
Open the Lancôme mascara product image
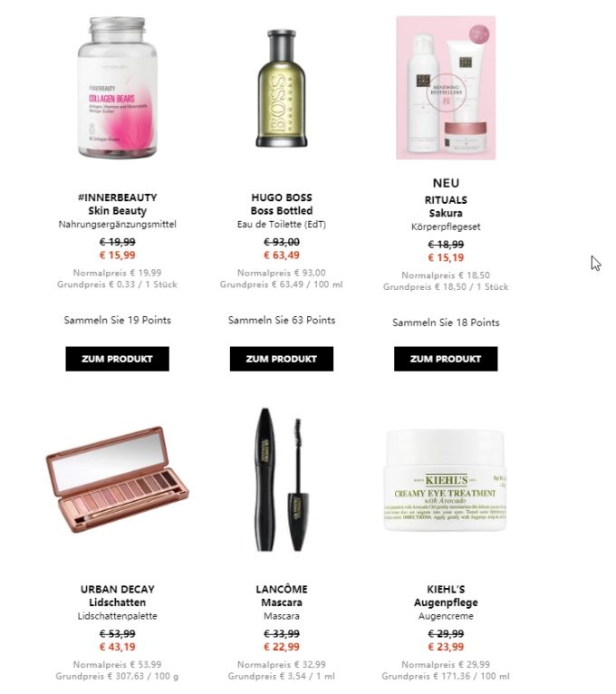[x=282, y=480]
